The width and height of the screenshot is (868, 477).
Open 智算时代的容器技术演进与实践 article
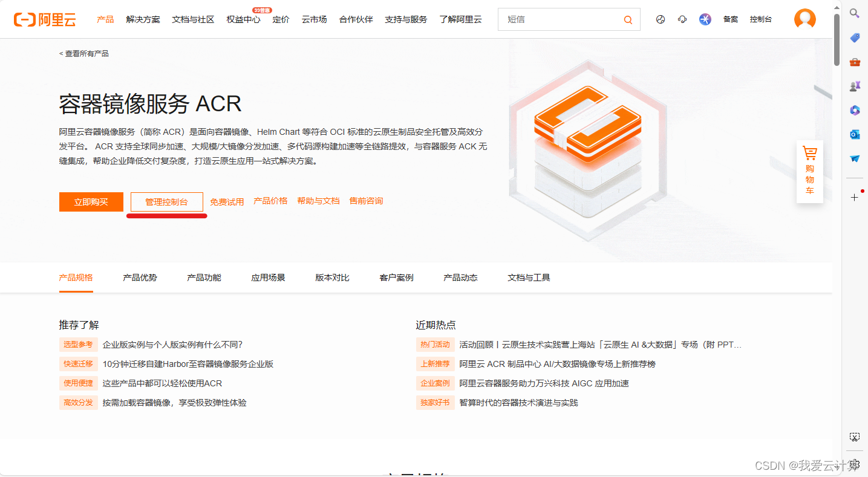[x=518, y=403]
